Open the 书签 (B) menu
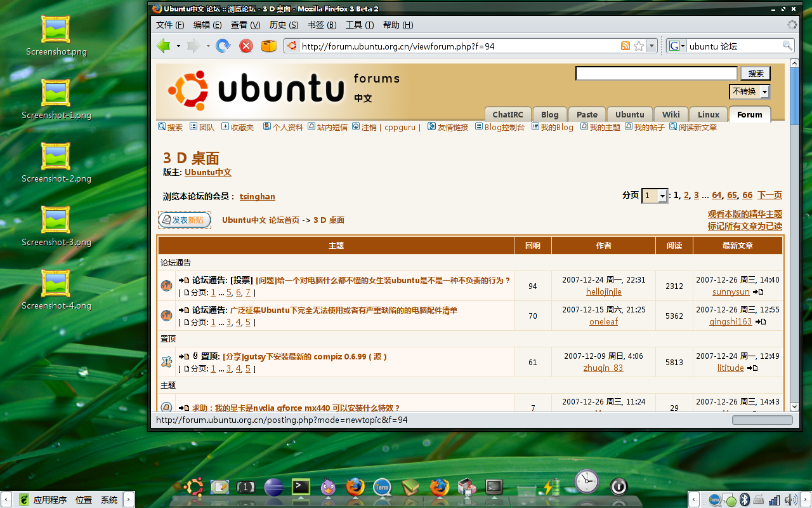 [x=322, y=25]
